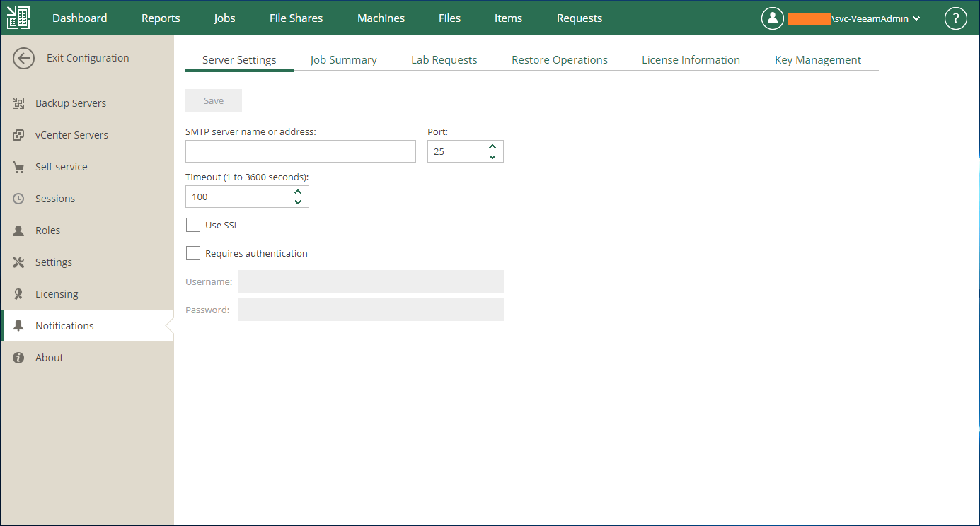
Task: Click the Save button
Action: [214, 100]
